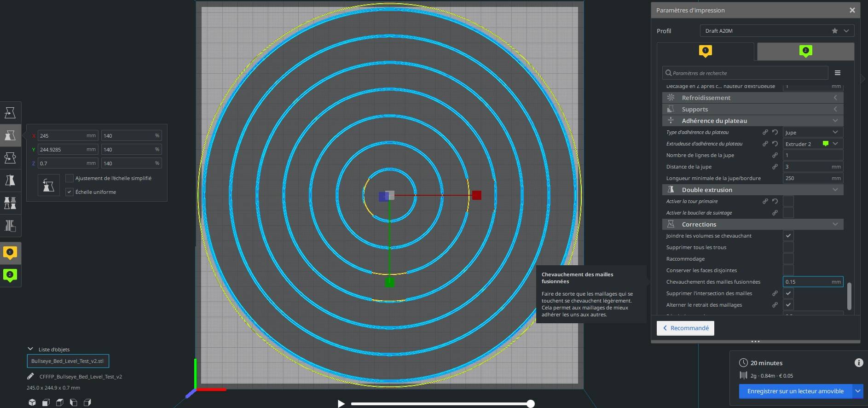Click Enregistrer sur un lecteur amovible

[x=795, y=391]
